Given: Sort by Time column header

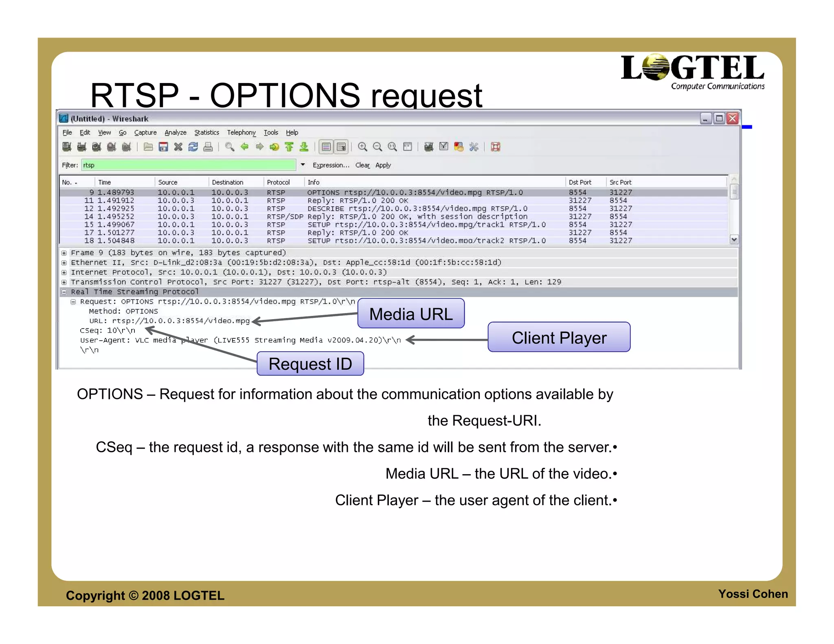Looking at the screenshot, I should 125,182.
